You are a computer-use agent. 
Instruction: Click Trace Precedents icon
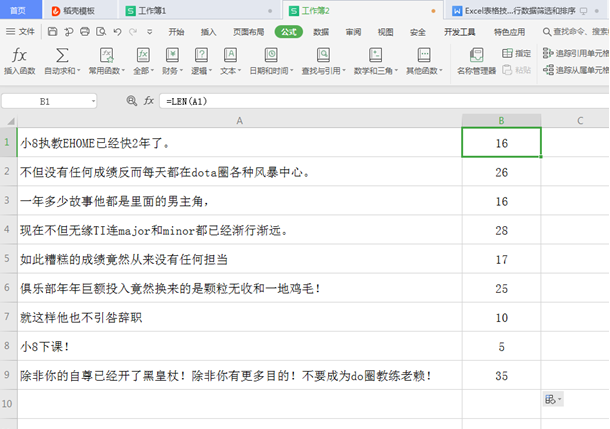pos(548,53)
